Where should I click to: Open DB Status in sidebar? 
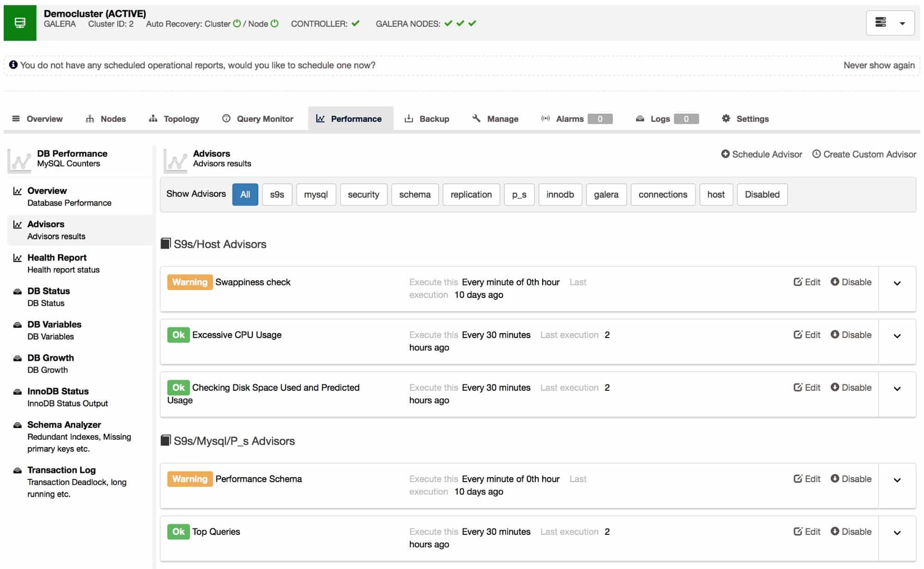tap(80, 297)
